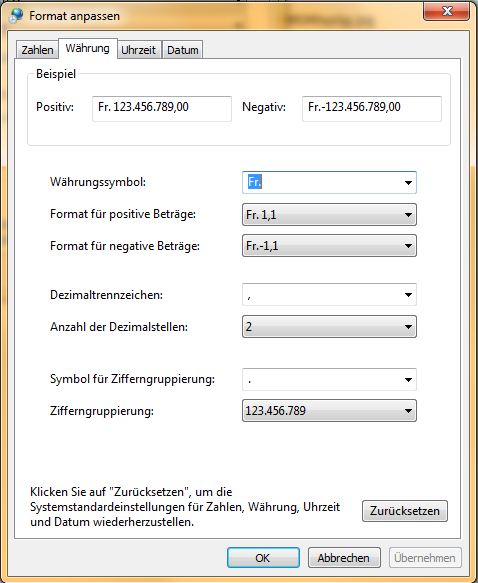Click the Positiv example field
This screenshot has width=478, height=583.
coord(162,109)
